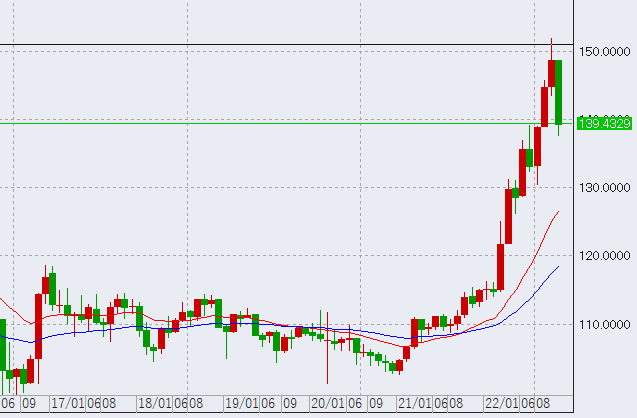Viewport: 637px width, 418px height.
Task: Select the red moving average line's right end
Action: [557, 212]
